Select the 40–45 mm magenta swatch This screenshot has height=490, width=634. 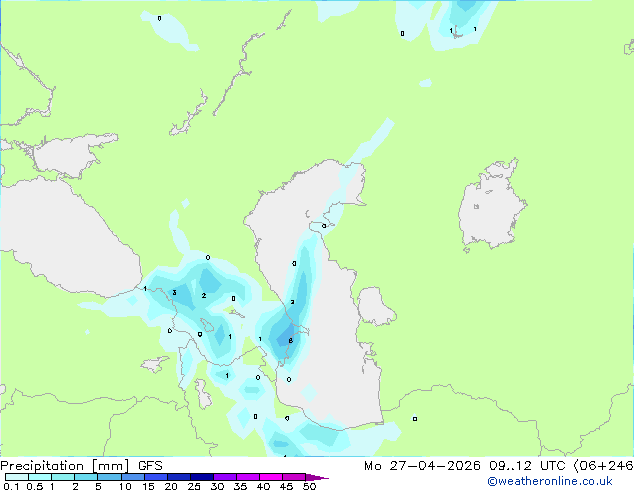[x=271, y=477]
